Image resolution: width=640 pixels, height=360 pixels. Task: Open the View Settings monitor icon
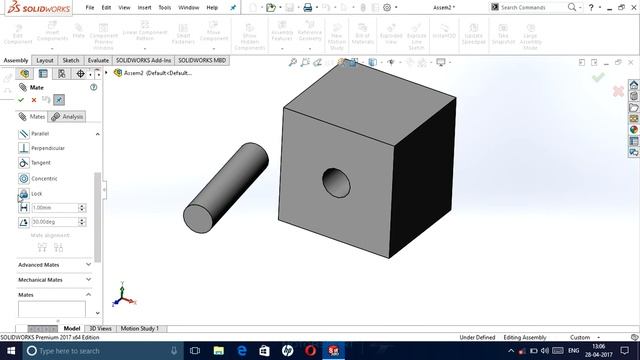pos(441,62)
